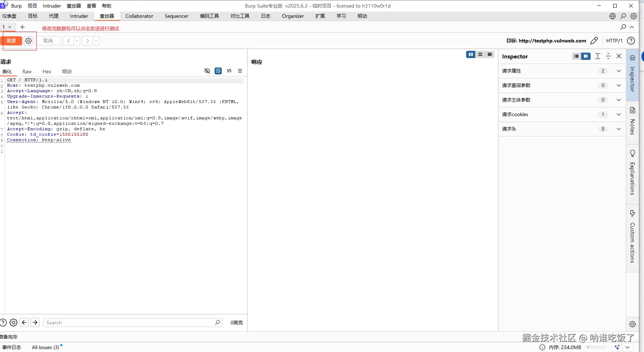This screenshot has height=352, width=644.
Task: Click the 发送 send button
Action: [x=11, y=41]
